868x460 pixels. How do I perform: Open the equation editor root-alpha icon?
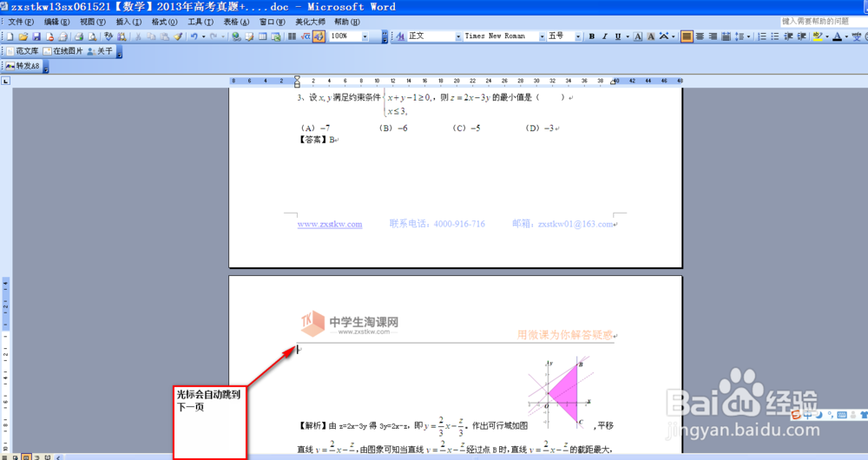tap(306, 36)
